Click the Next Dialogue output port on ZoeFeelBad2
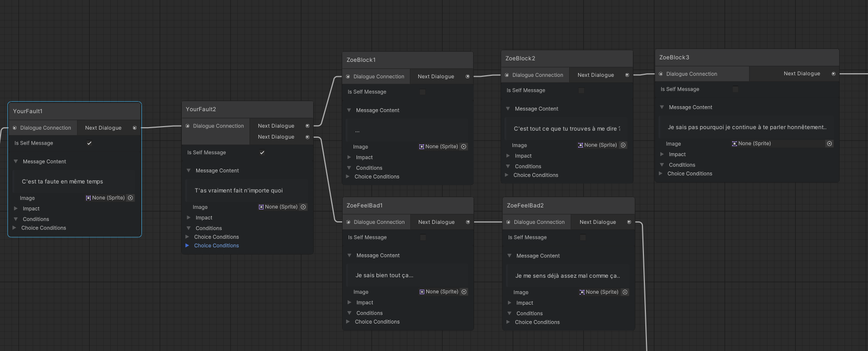This screenshot has height=351, width=868. click(629, 222)
